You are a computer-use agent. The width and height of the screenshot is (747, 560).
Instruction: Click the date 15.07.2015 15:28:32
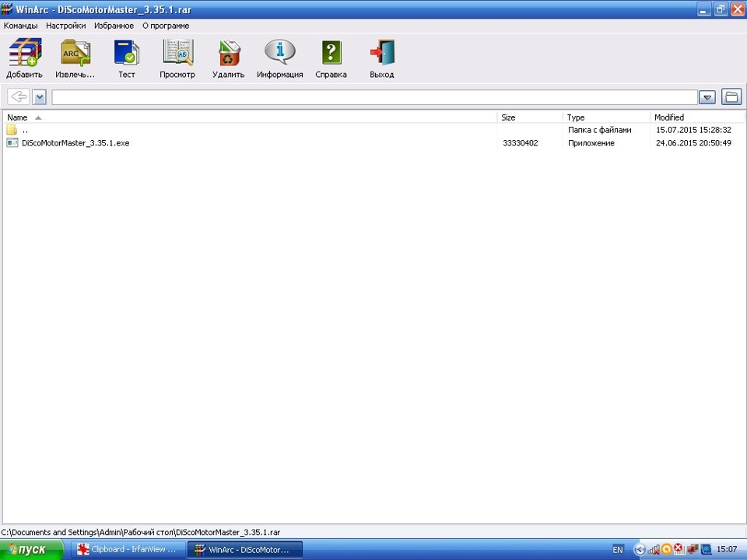pyautogui.click(x=693, y=130)
